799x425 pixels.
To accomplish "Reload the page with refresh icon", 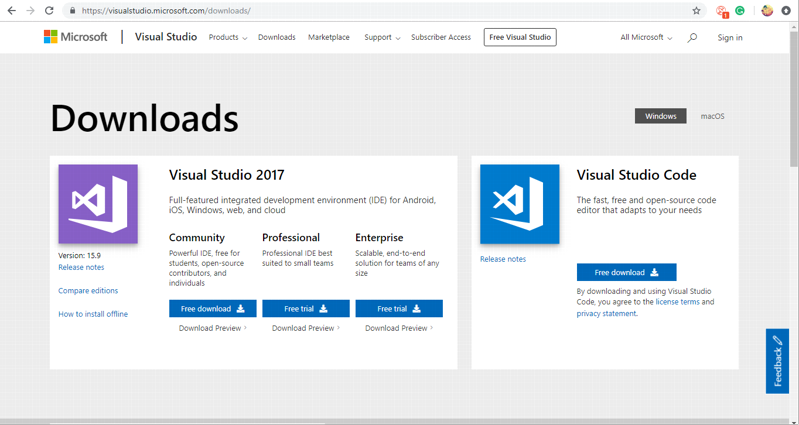I will pyautogui.click(x=49, y=10).
